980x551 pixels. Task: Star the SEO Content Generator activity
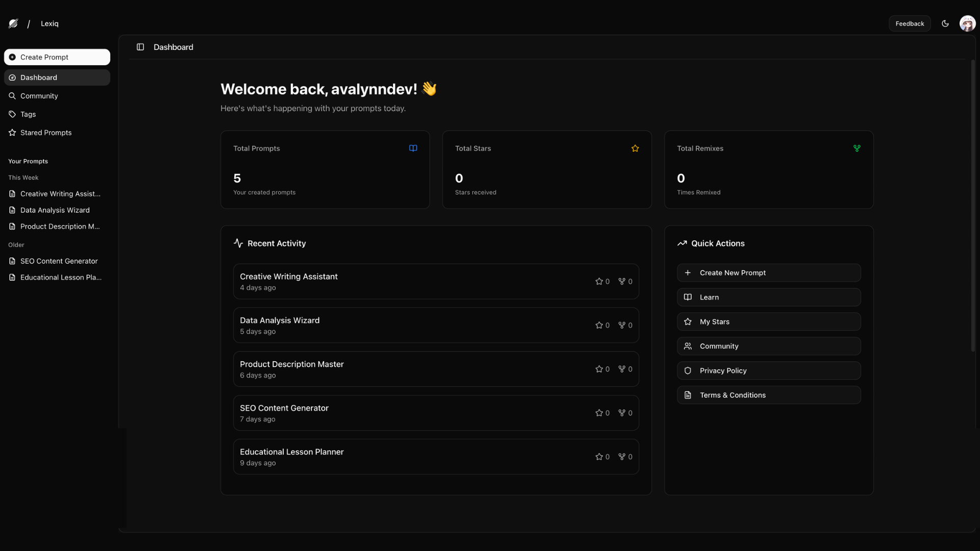coord(599,413)
